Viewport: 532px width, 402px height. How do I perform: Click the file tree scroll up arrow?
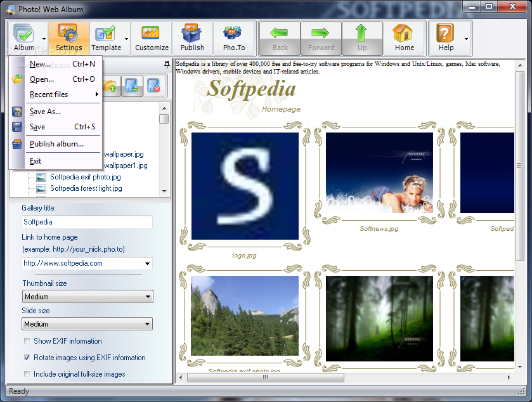164,108
